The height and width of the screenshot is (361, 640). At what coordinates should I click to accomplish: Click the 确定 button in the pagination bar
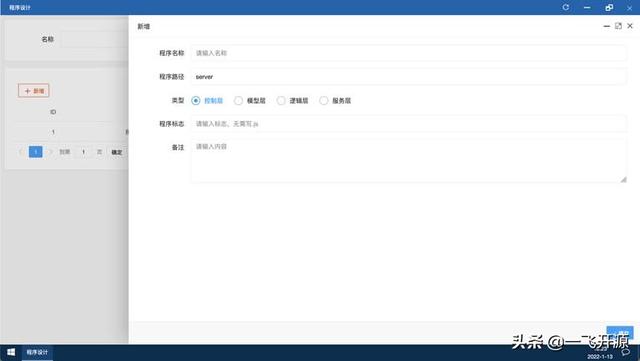[117, 152]
